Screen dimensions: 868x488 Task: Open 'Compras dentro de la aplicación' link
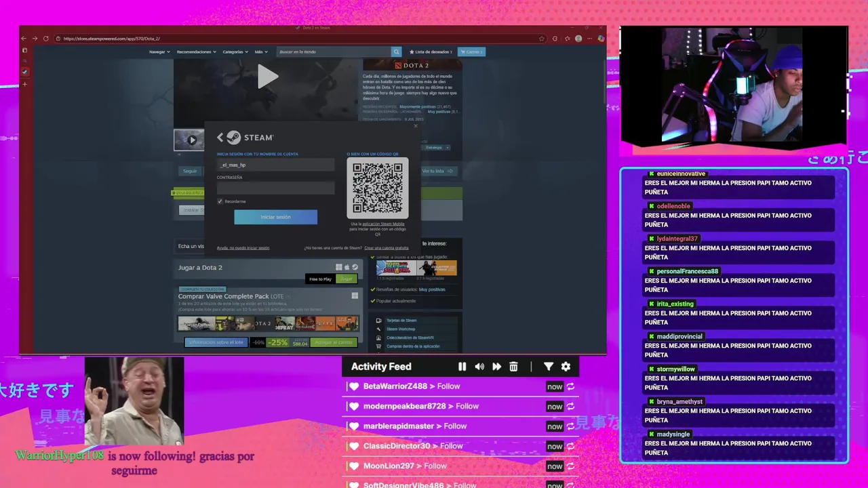click(x=413, y=346)
